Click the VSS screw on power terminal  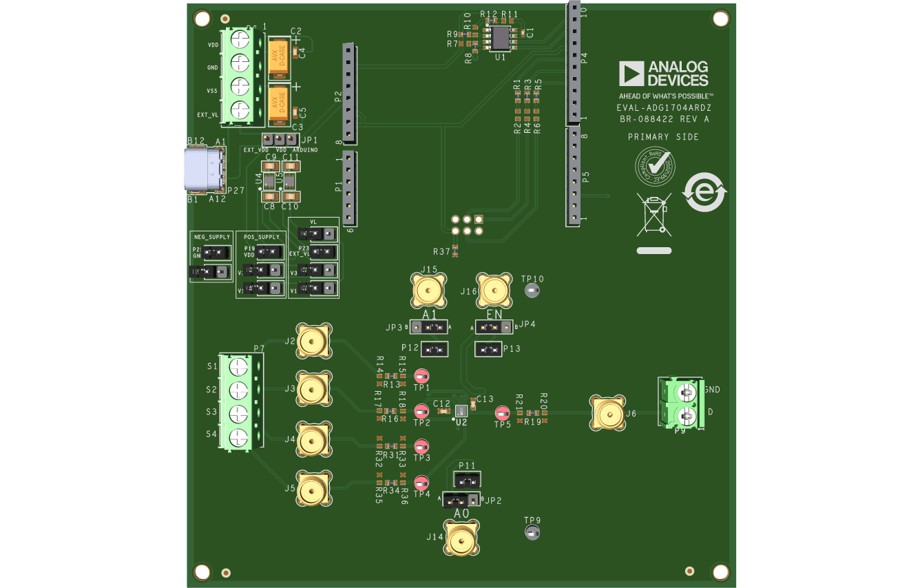tap(239, 87)
